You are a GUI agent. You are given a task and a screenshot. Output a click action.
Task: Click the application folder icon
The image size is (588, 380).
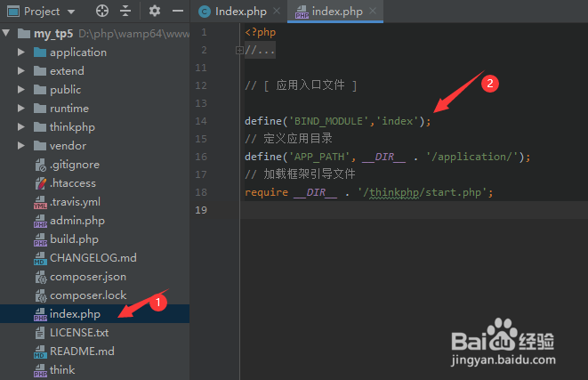(x=40, y=52)
